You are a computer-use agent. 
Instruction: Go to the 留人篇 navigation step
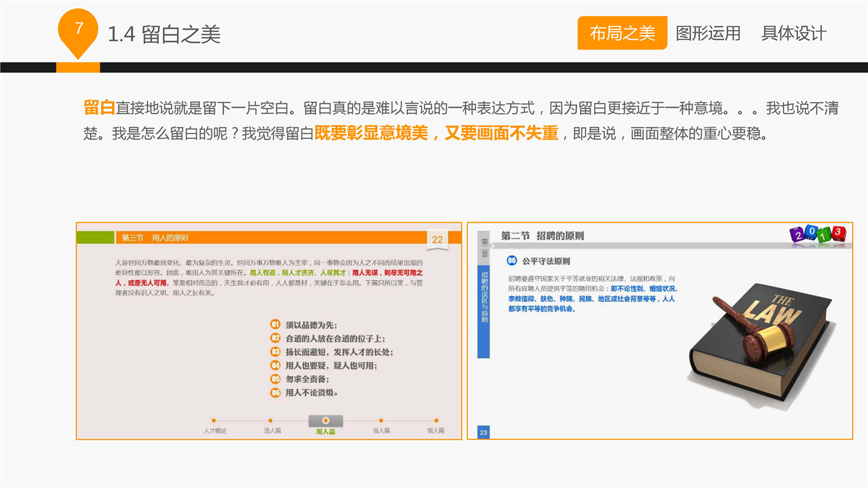point(436,426)
